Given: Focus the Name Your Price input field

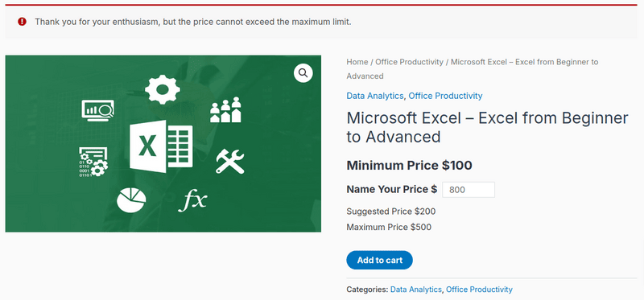Looking at the screenshot, I should point(469,190).
